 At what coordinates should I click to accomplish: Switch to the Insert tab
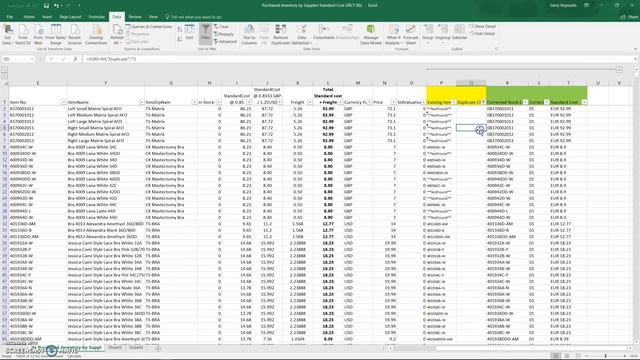[x=47, y=17]
